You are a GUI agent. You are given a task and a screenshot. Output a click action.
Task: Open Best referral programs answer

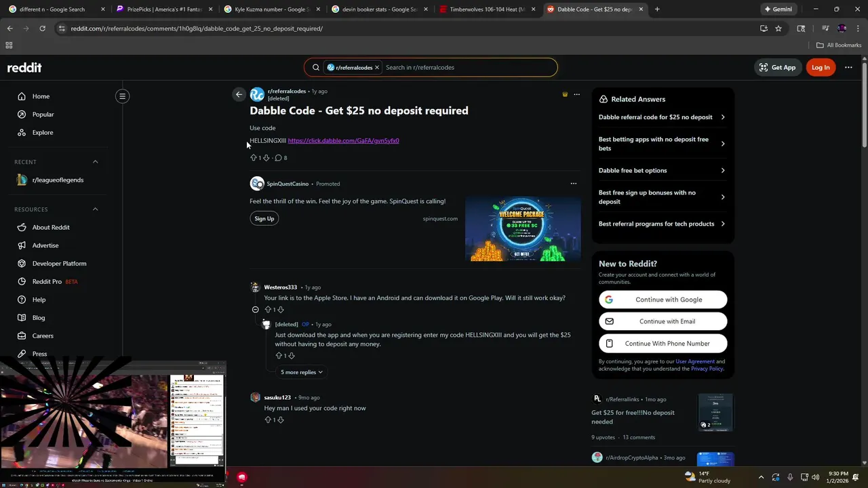663,224
